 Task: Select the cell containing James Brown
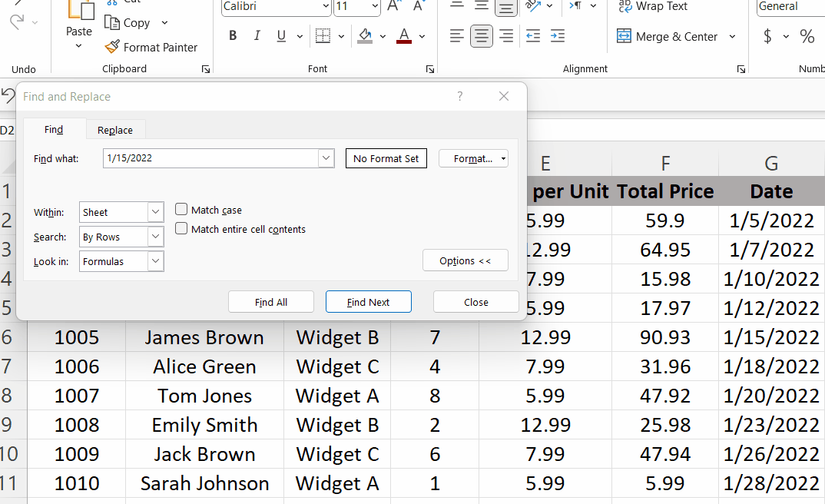(x=204, y=337)
